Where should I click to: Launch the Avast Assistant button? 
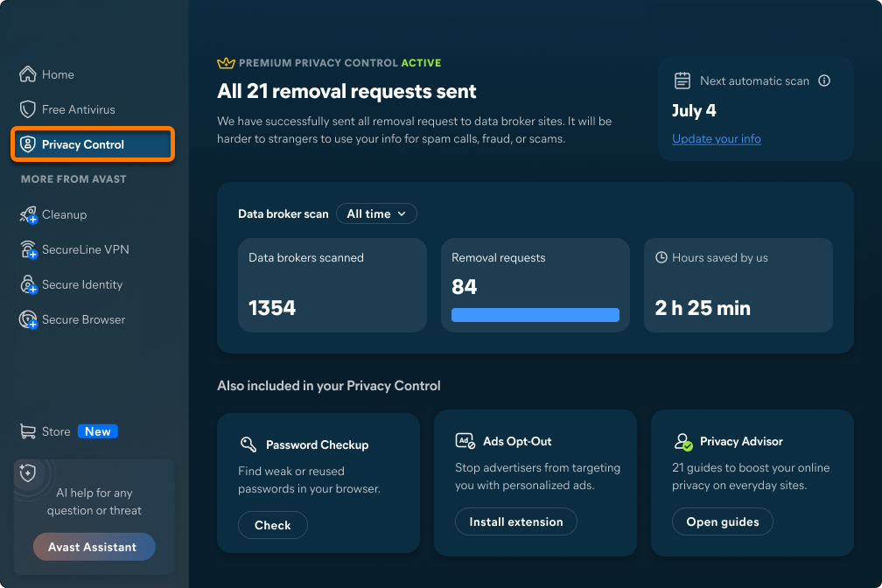[94, 547]
